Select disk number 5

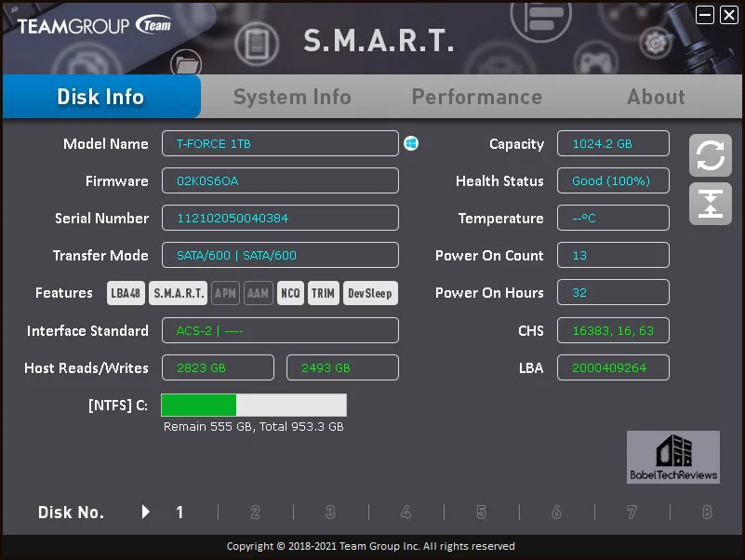[x=481, y=512]
